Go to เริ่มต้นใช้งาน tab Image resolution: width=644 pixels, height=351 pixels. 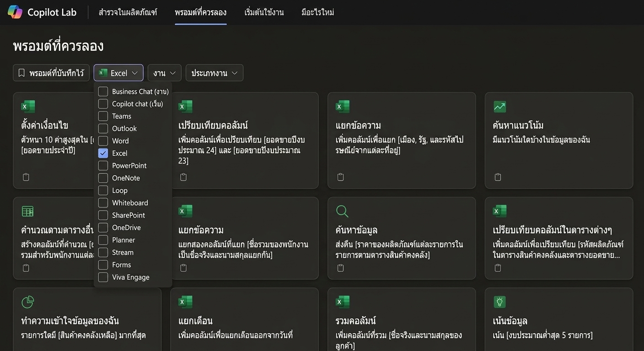click(x=264, y=12)
